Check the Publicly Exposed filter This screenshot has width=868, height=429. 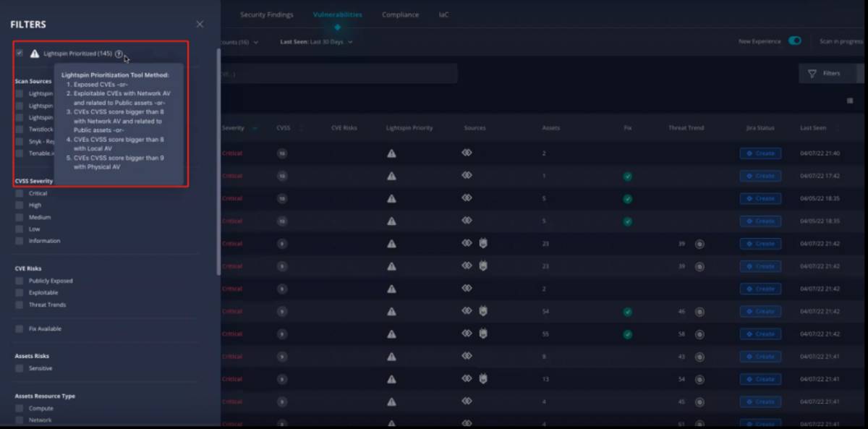coord(20,281)
